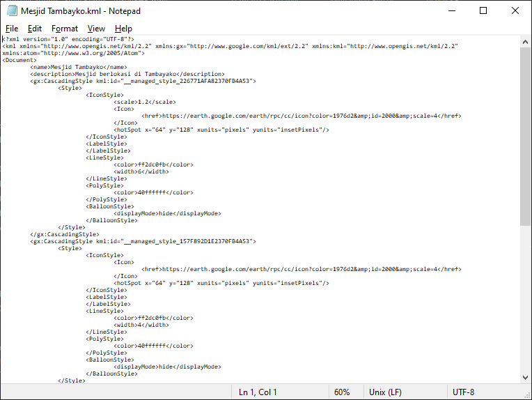
Task: Click the '<Document>' tag line
Action: click(x=19, y=60)
